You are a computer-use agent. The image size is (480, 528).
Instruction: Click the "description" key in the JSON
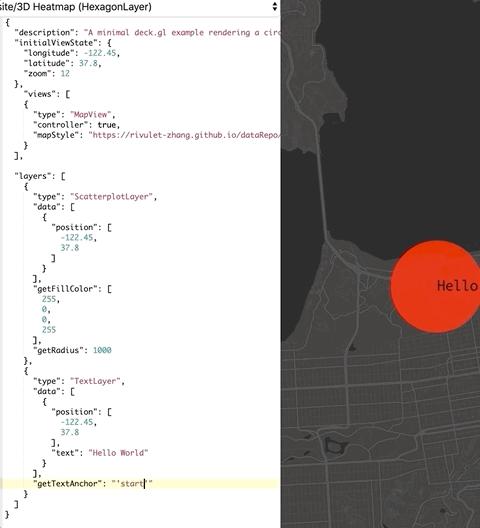pyautogui.click(x=44, y=33)
